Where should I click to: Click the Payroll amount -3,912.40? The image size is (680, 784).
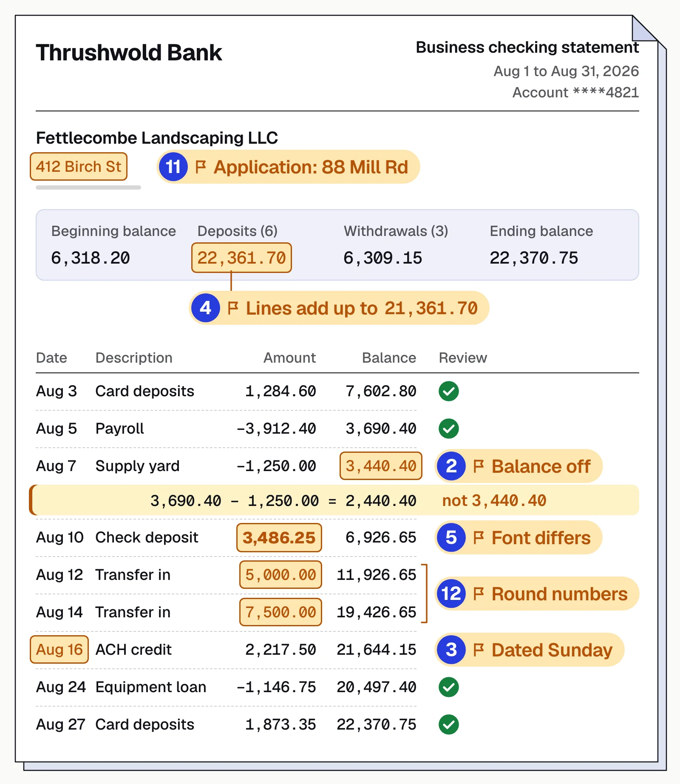click(x=276, y=429)
